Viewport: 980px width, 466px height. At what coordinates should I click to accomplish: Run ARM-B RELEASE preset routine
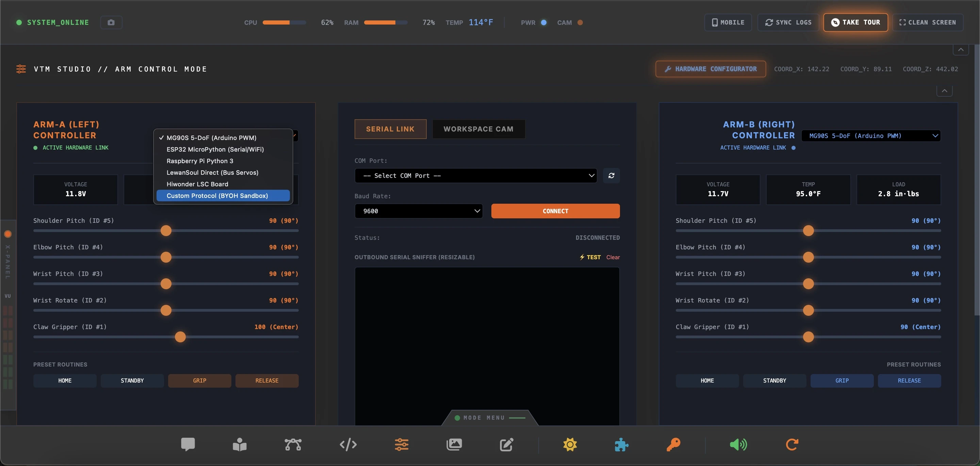coord(909,381)
